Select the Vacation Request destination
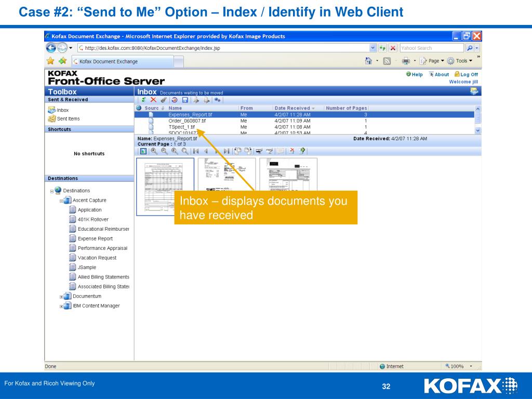 93,258
